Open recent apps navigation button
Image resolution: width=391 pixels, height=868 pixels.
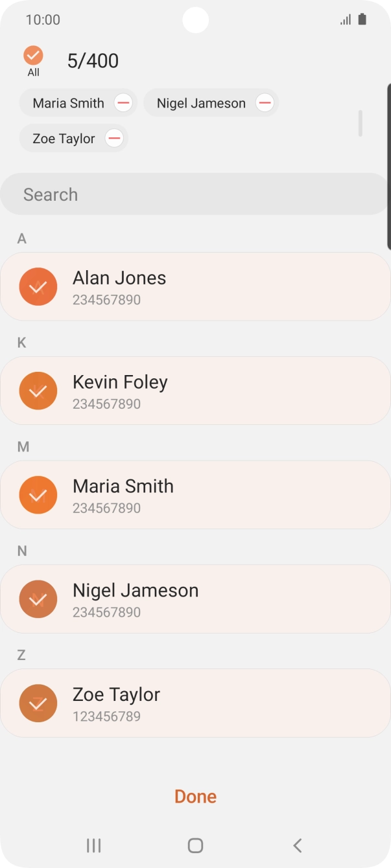93,845
